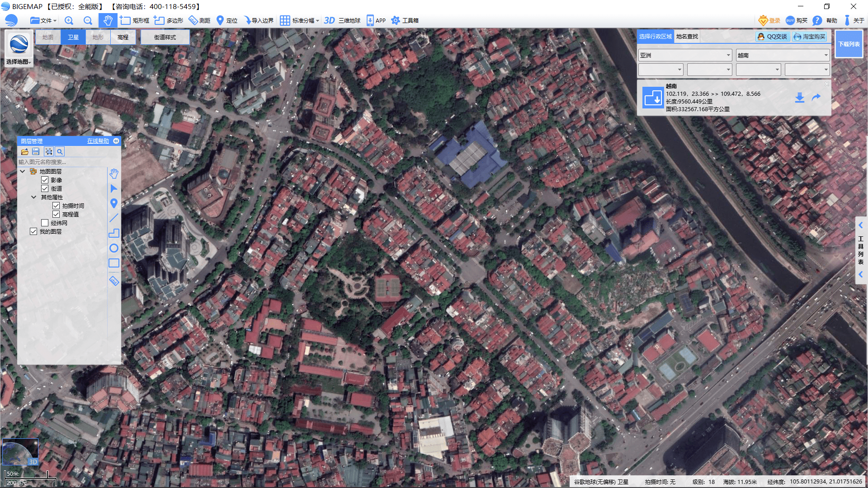Select the 矩形框 rectangle selection tool
This screenshot has width=868, height=488.
135,20
